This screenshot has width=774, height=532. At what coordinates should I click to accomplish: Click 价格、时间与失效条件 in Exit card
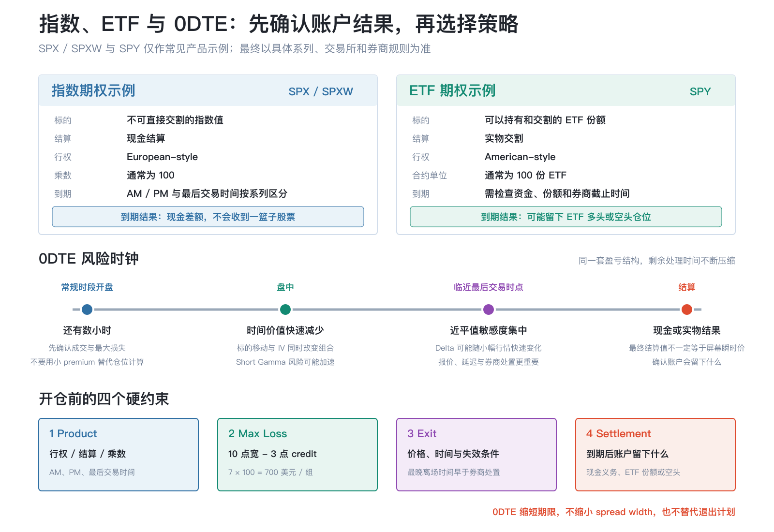pyautogui.click(x=453, y=454)
